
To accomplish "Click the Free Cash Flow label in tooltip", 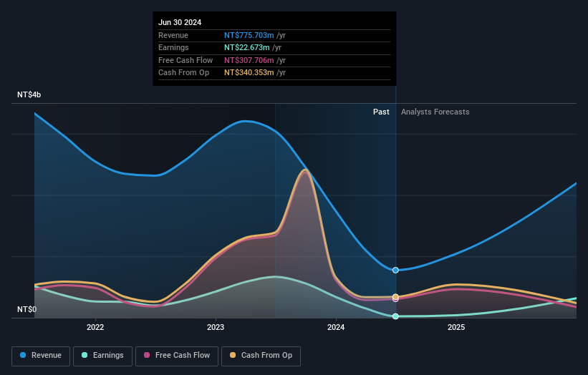I will [185, 60].
